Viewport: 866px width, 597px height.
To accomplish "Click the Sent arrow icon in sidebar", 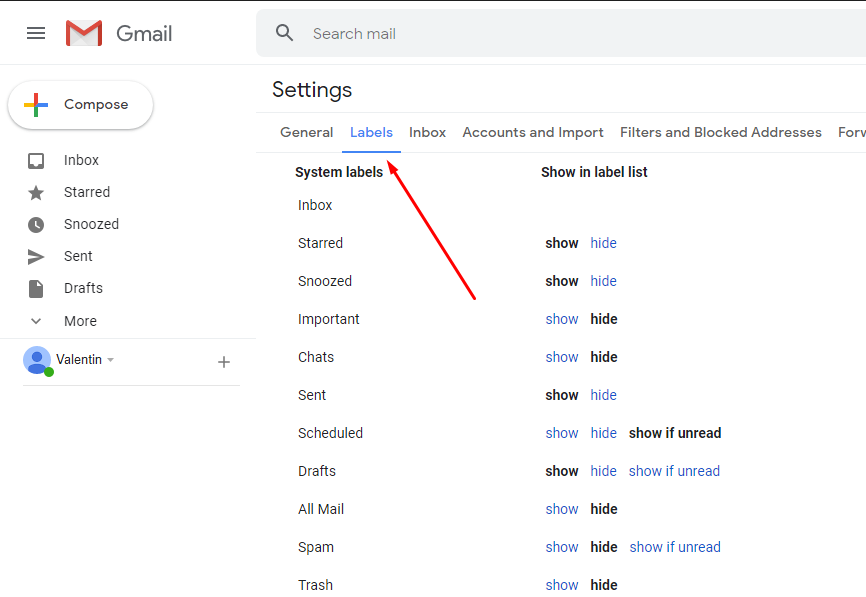I will 36,256.
